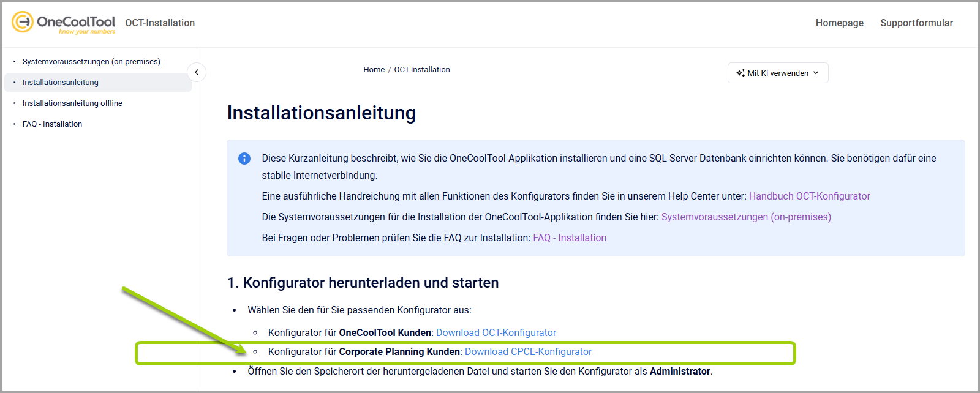
Task: Click the blue info icon in the notice box
Action: [244, 159]
